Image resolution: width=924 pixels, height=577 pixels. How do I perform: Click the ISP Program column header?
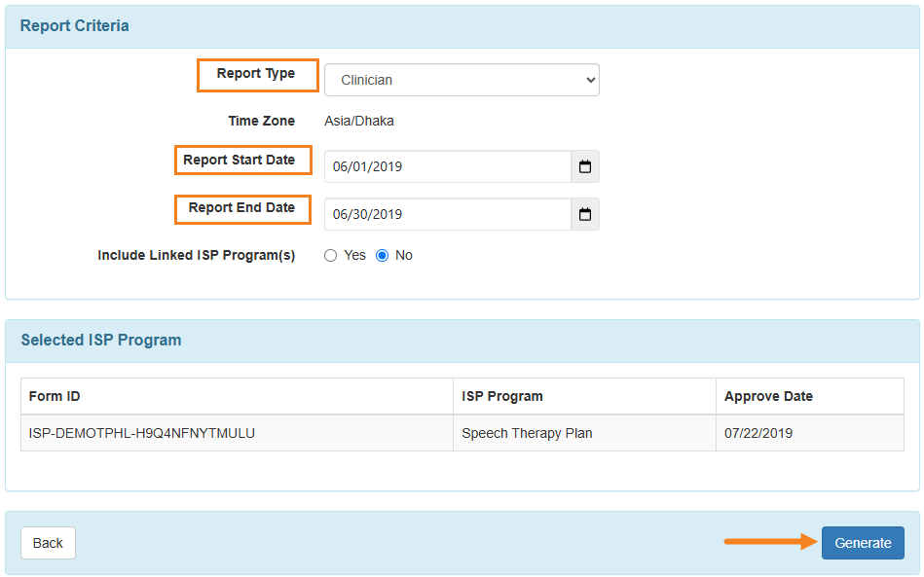pyautogui.click(x=502, y=396)
